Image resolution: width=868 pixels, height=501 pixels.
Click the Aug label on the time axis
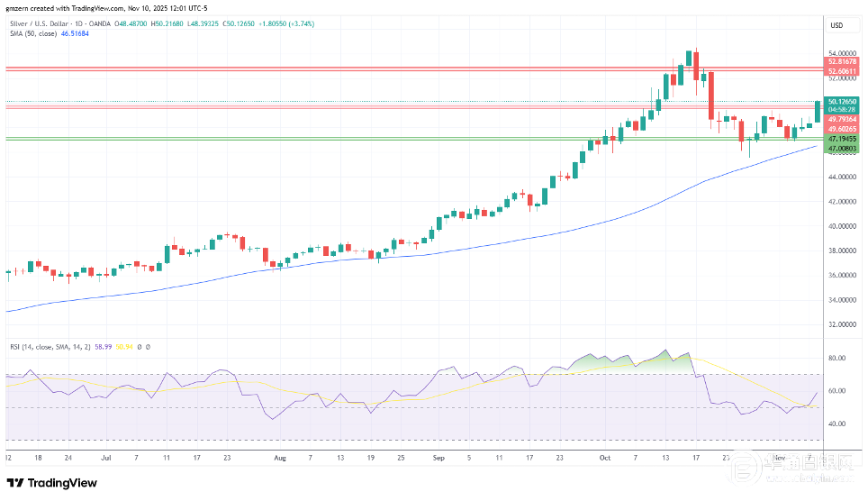(x=278, y=458)
